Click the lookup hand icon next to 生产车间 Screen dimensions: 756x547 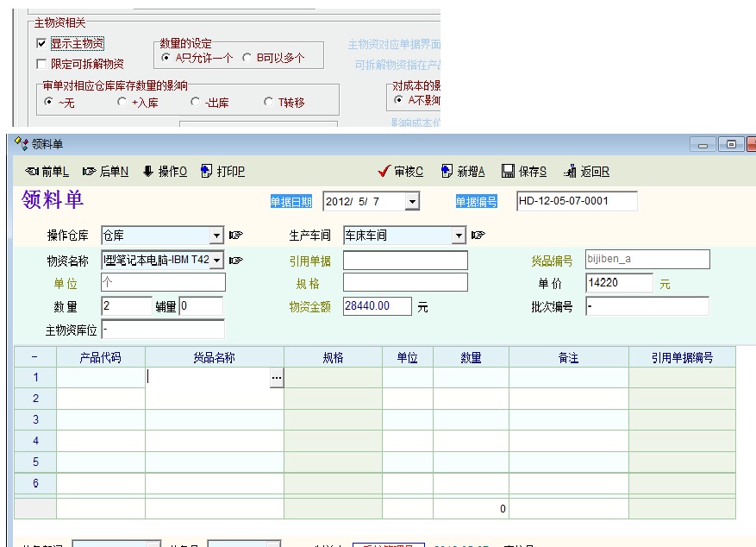pyautogui.click(x=478, y=236)
